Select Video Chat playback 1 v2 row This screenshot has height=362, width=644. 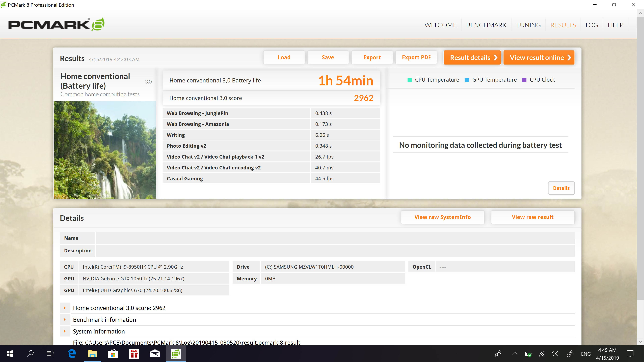pos(271,157)
